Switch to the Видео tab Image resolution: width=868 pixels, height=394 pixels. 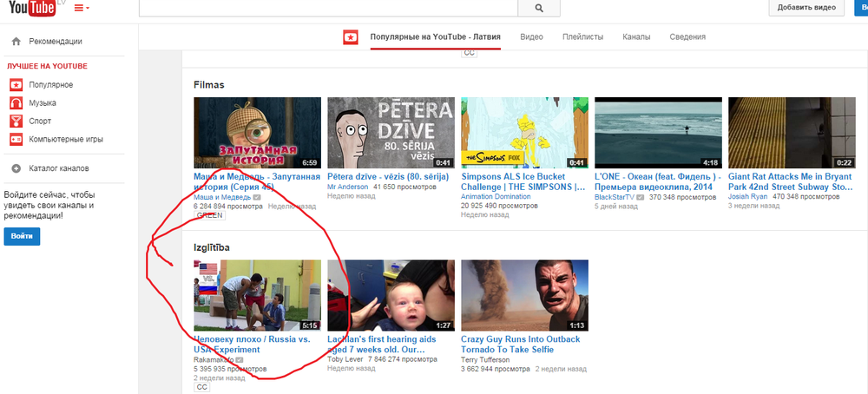click(x=531, y=37)
